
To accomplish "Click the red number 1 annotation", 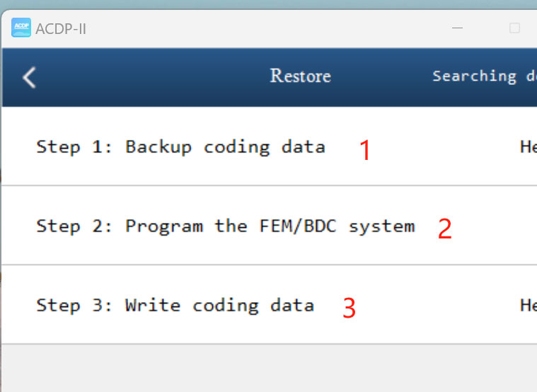I will (365, 150).
